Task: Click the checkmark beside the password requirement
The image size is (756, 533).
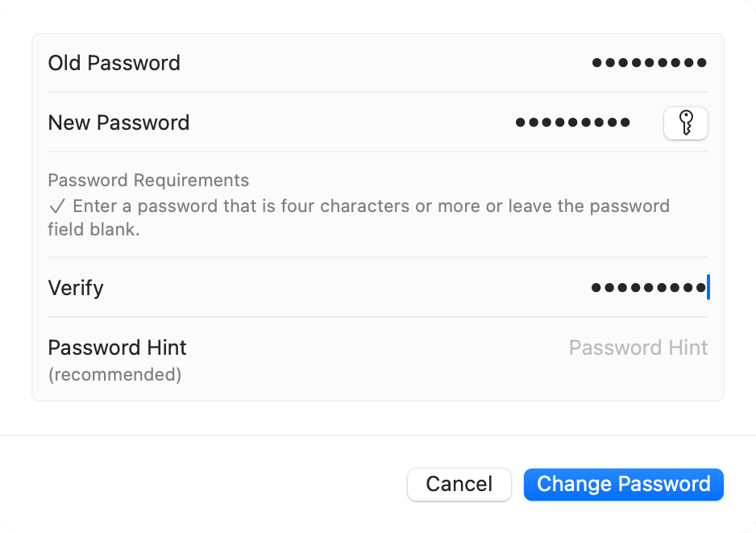Action: pos(57,206)
